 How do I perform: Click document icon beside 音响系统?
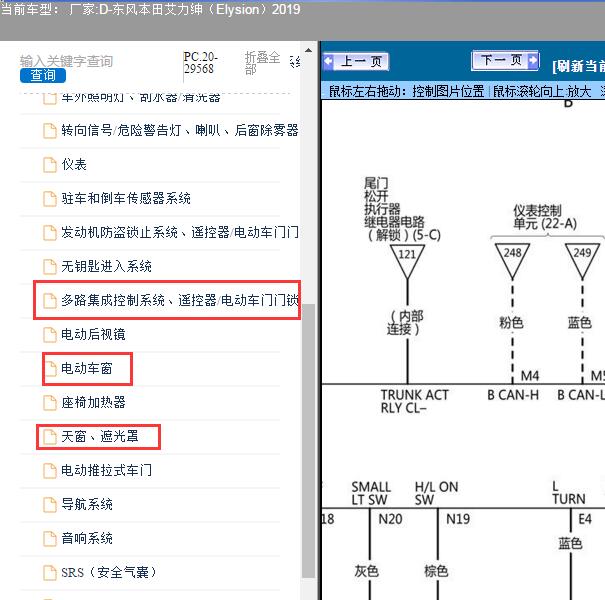tap(50, 538)
